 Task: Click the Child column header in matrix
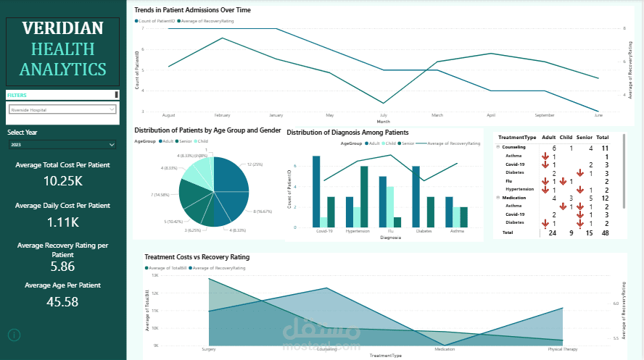pyautogui.click(x=566, y=138)
